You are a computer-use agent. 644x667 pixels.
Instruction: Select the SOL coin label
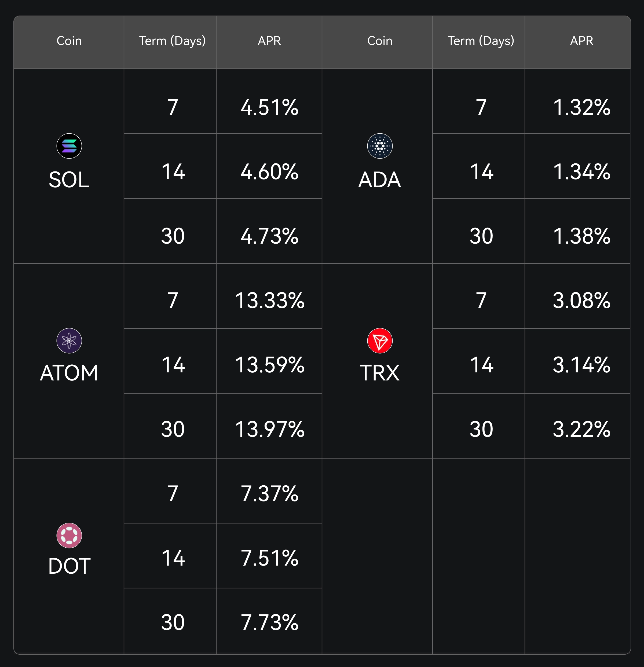69,180
